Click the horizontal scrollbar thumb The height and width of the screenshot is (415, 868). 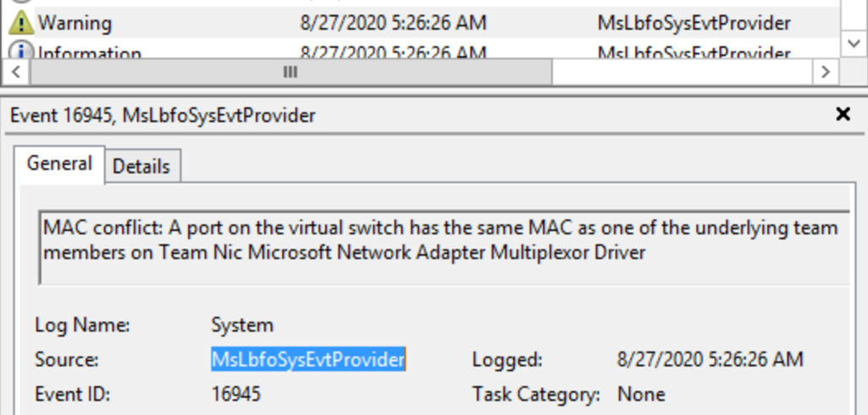[x=291, y=73]
